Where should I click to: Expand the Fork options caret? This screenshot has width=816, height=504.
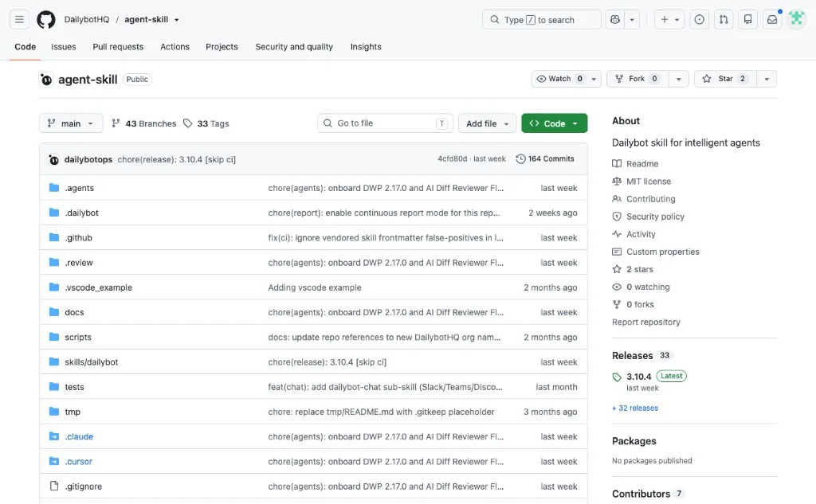point(679,79)
